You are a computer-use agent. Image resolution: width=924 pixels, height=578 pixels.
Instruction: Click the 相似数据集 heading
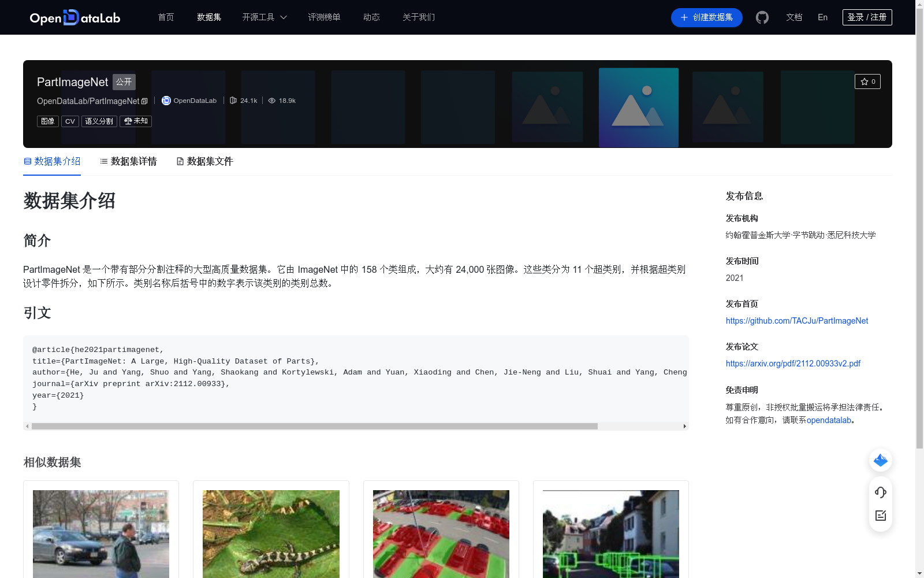coord(52,462)
